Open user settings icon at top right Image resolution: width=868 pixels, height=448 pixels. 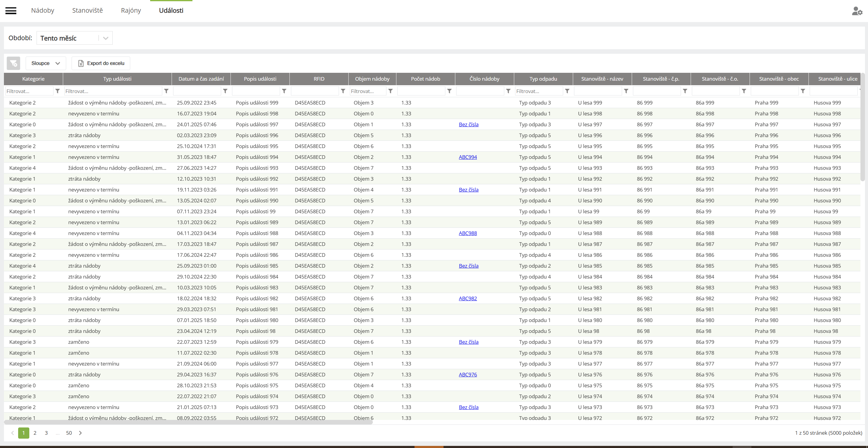point(857,11)
